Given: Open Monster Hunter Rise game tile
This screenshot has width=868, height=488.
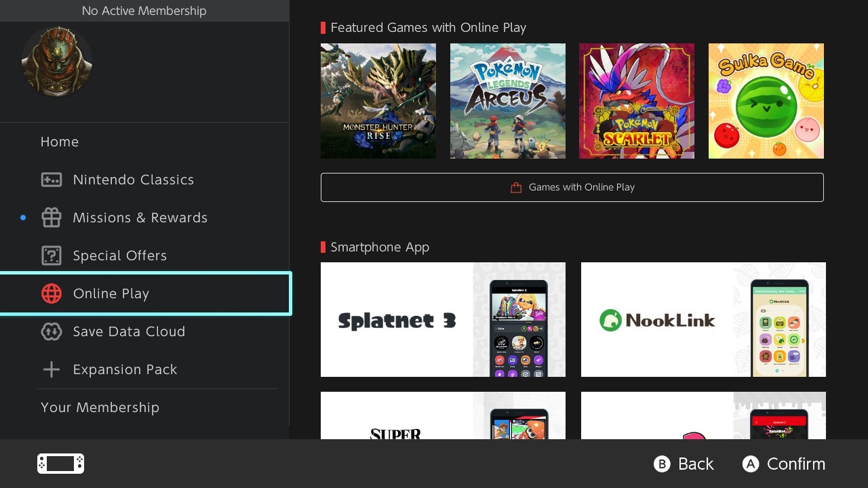Looking at the screenshot, I should pos(378,101).
